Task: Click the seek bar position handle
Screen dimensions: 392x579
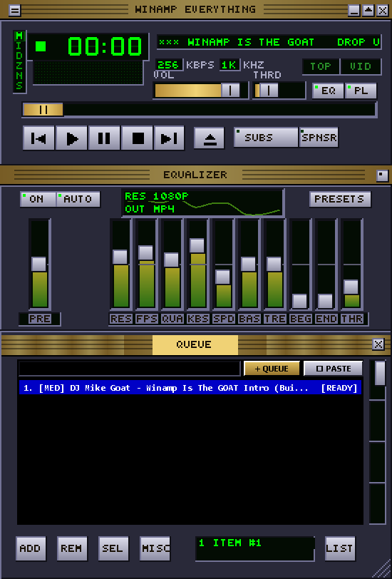Action: point(43,110)
